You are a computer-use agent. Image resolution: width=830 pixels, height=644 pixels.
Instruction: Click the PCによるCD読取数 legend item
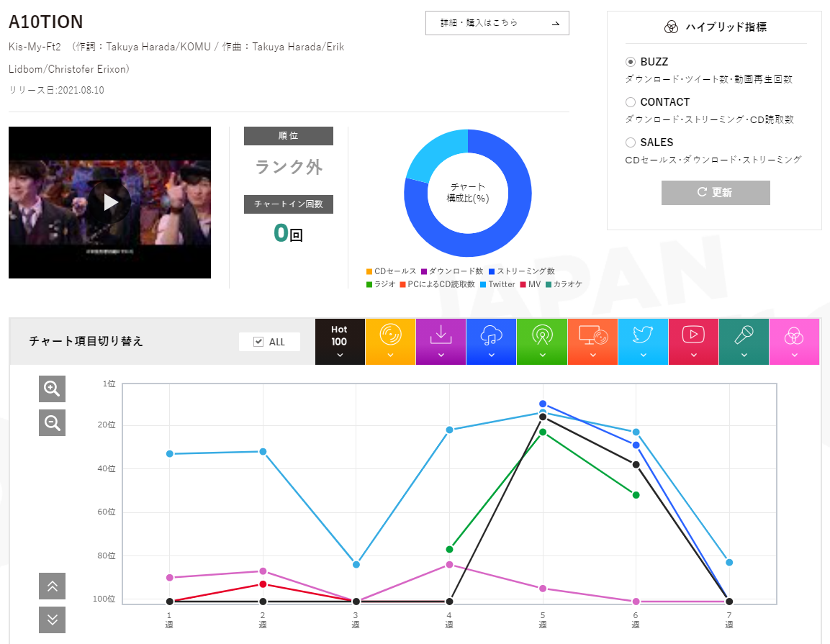(437, 285)
